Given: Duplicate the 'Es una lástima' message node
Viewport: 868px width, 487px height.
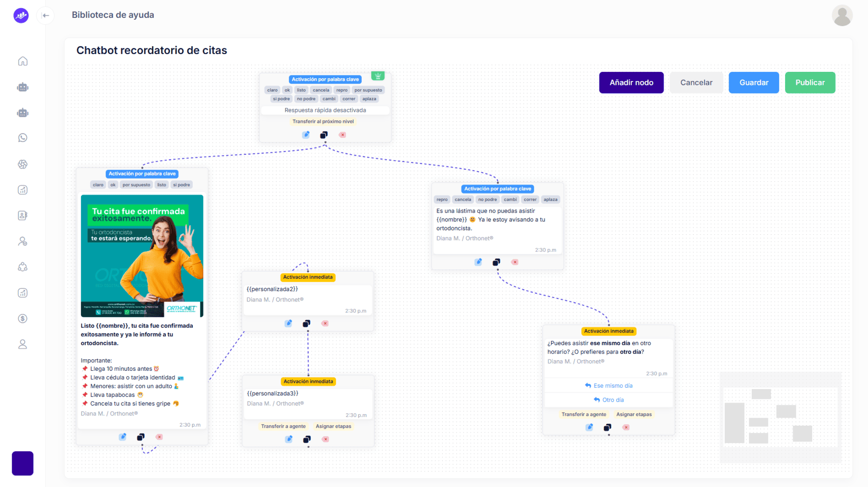Looking at the screenshot, I should 496,262.
